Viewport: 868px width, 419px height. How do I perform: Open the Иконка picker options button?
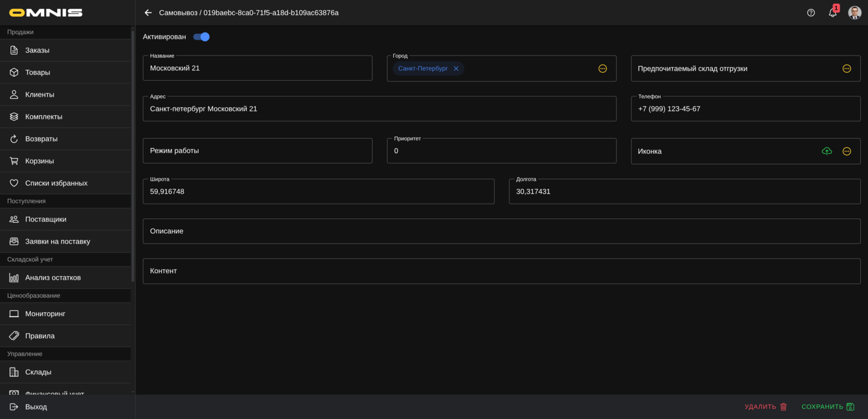pyautogui.click(x=846, y=151)
